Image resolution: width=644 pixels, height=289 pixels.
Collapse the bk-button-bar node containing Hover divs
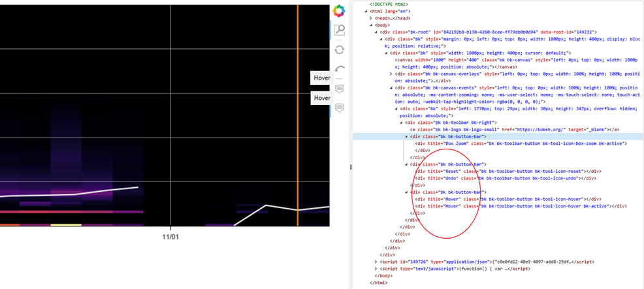coord(406,192)
